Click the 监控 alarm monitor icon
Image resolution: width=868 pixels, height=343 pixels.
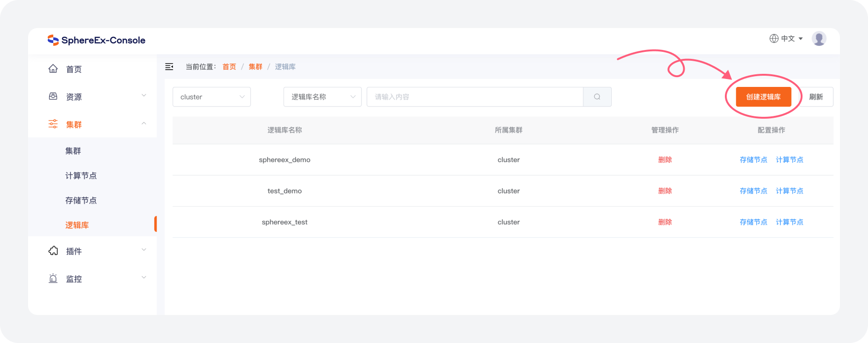[x=53, y=279]
